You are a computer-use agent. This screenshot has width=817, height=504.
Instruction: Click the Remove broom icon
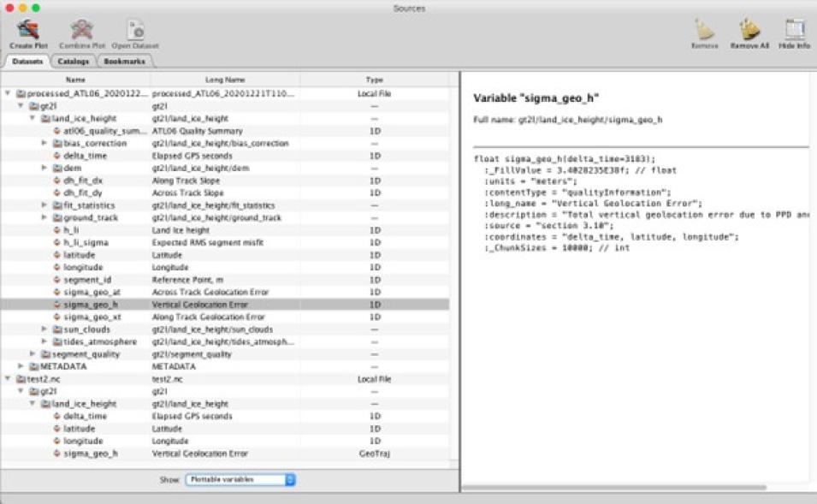coord(704,30)
